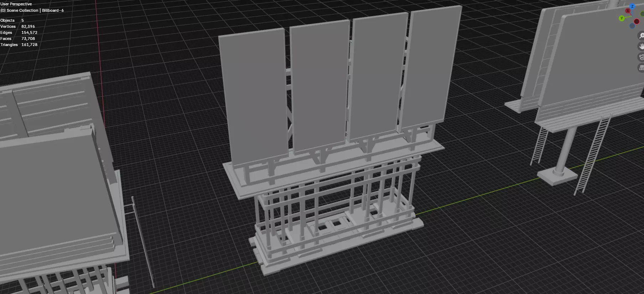Image resolution: width=644 pixels, height=294 pixels.
Task: Click the dark red negative X axis circle
Action: coord(637,21)
